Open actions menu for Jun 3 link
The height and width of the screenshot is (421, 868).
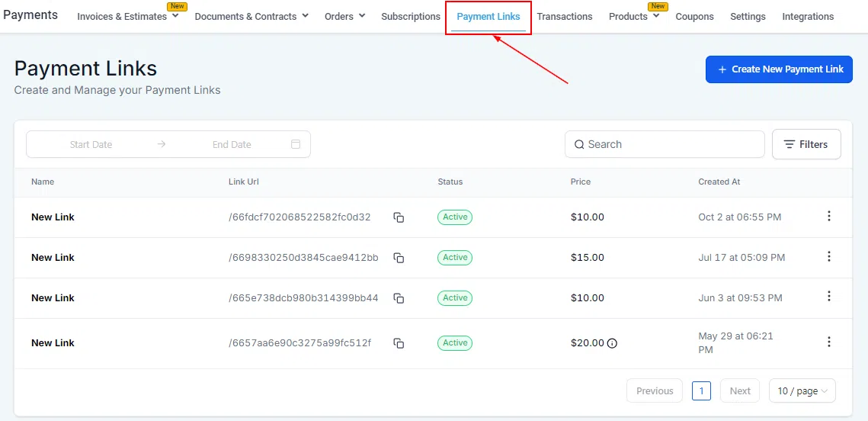click(x=828, y=297)
